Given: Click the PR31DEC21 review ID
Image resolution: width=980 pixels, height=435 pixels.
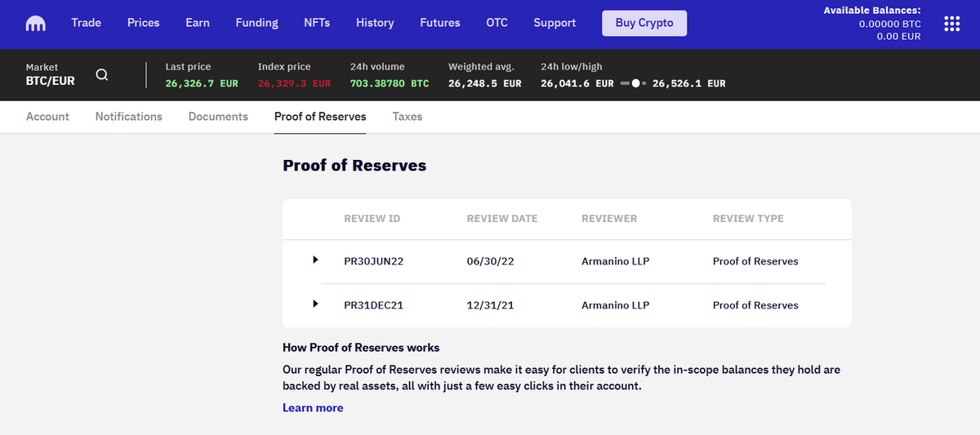Looking at the screenshot, I should [374, 305].
